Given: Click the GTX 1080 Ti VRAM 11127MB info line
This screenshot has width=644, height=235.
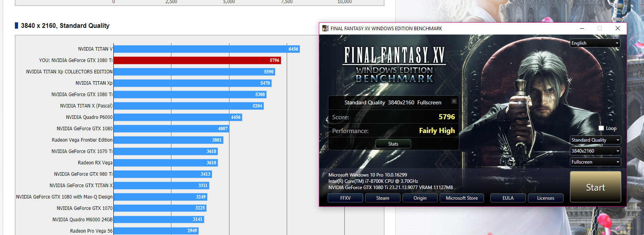Looking at the screenshot, I should tap(391, 188).
